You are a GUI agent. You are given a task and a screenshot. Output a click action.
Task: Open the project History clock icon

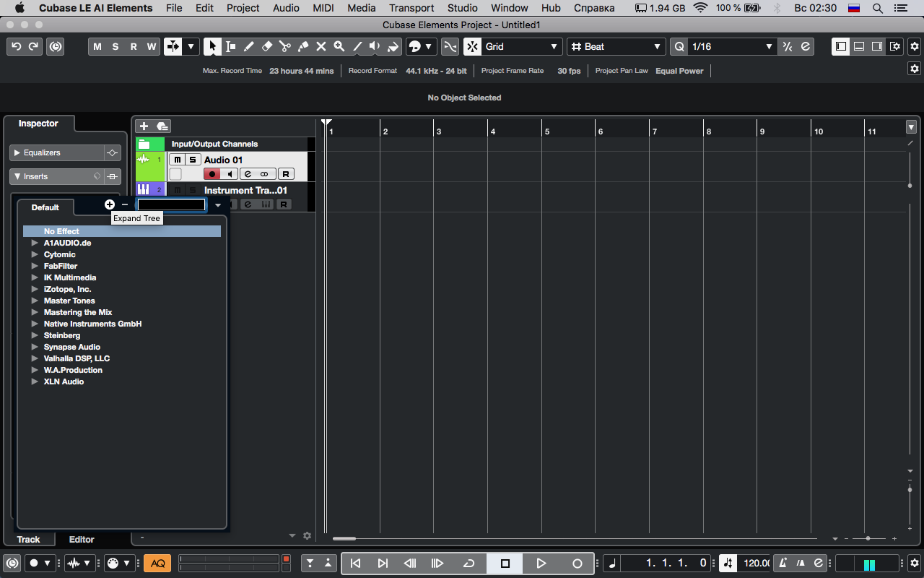coord(55,46)
